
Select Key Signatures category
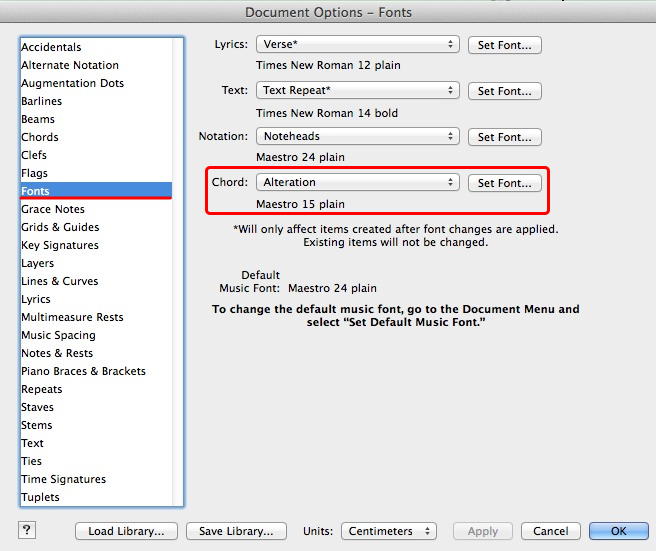pyautogui.click(x=60, y=245)
